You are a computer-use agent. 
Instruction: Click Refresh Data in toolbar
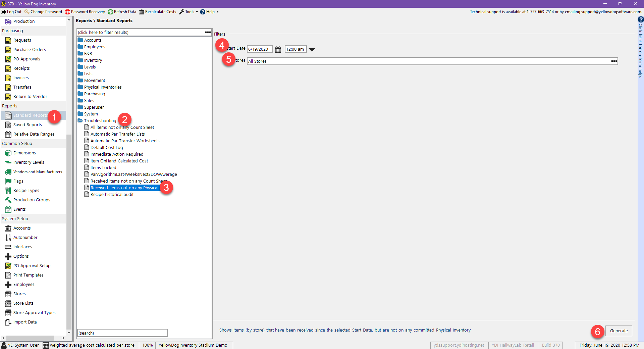(x=122, y=12)
